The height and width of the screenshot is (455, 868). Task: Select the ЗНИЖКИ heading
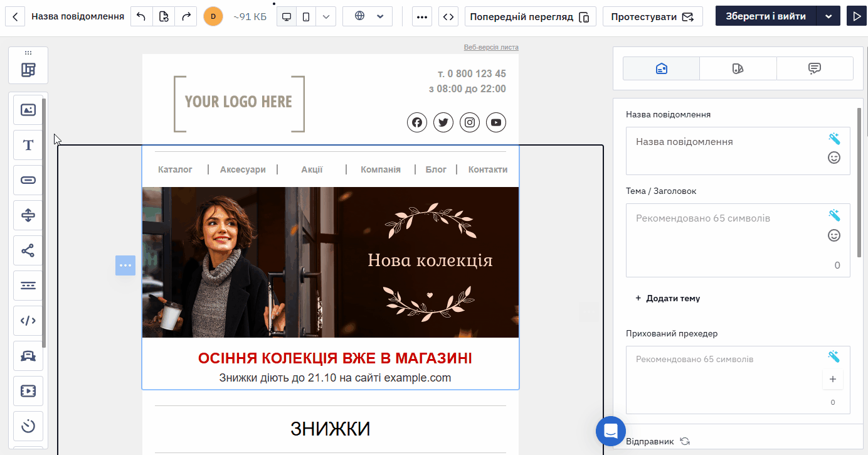coord(331,429)
